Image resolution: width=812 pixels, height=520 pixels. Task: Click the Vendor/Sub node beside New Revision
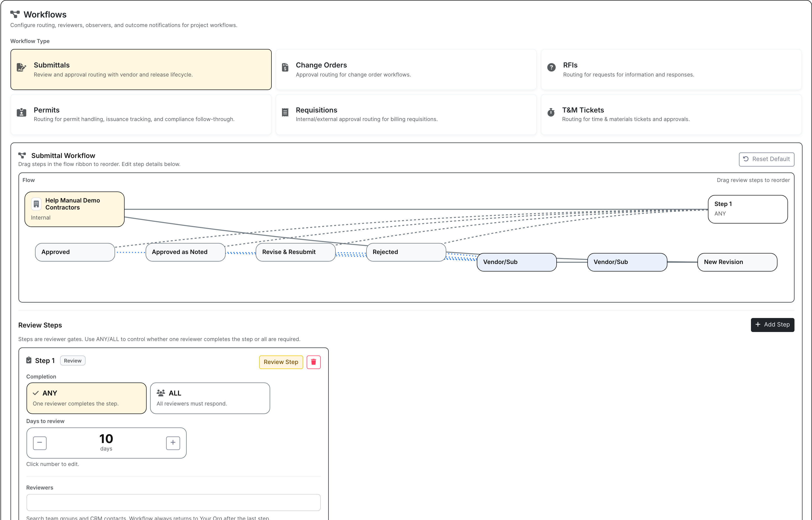tap(627, 262)
